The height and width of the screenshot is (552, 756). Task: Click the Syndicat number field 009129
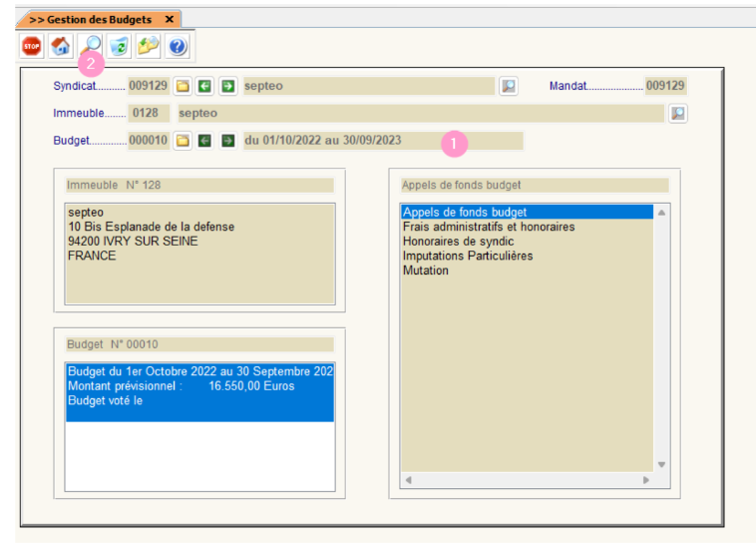pyautogui.click(x=148, y=86)
